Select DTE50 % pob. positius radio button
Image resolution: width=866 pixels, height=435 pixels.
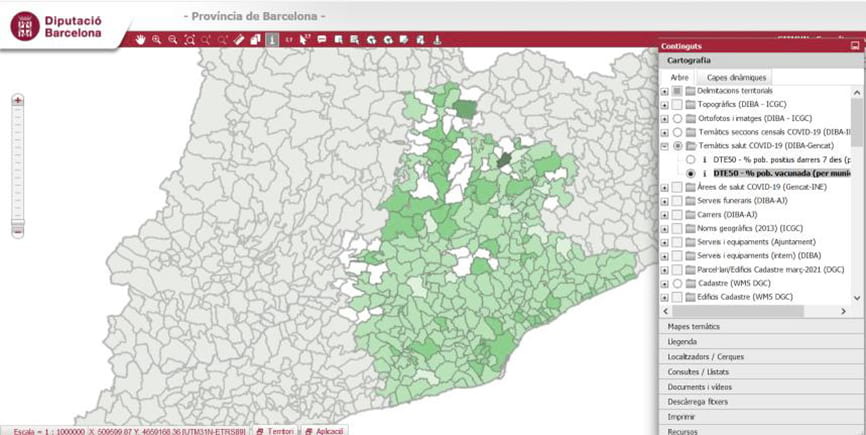690,159
